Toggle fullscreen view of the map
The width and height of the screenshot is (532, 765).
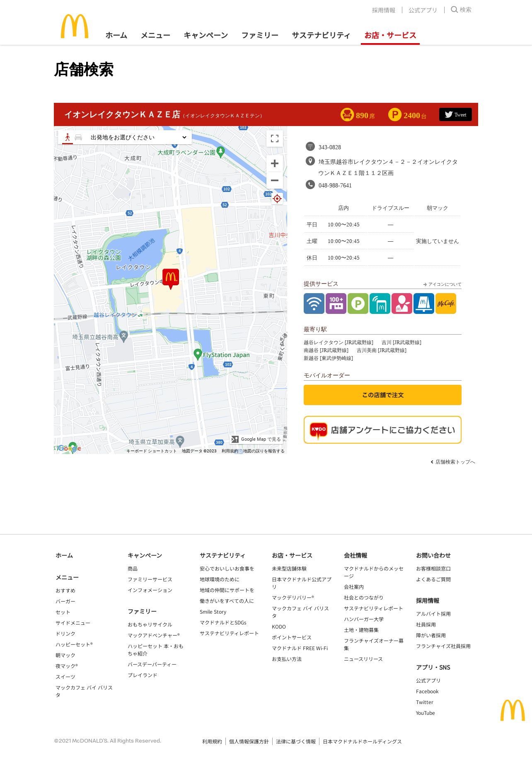(275, 138)
